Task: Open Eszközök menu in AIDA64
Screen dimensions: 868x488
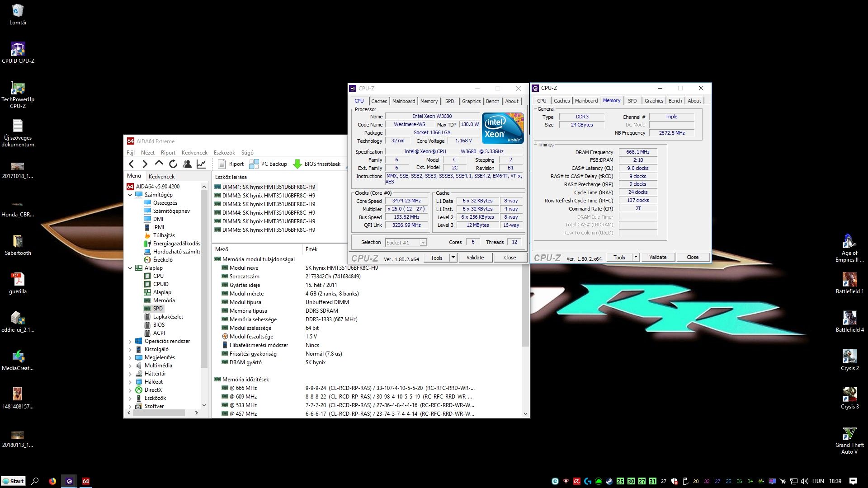Action: [224, 153]
